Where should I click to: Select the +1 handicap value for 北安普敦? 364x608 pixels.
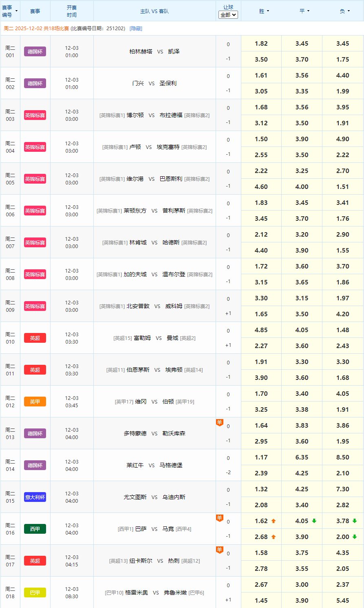[x=228, y=313]
